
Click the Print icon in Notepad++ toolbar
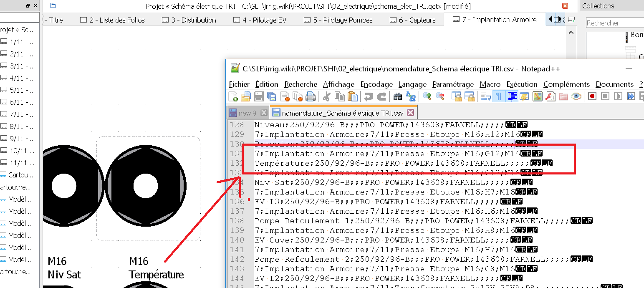point(311,97)
